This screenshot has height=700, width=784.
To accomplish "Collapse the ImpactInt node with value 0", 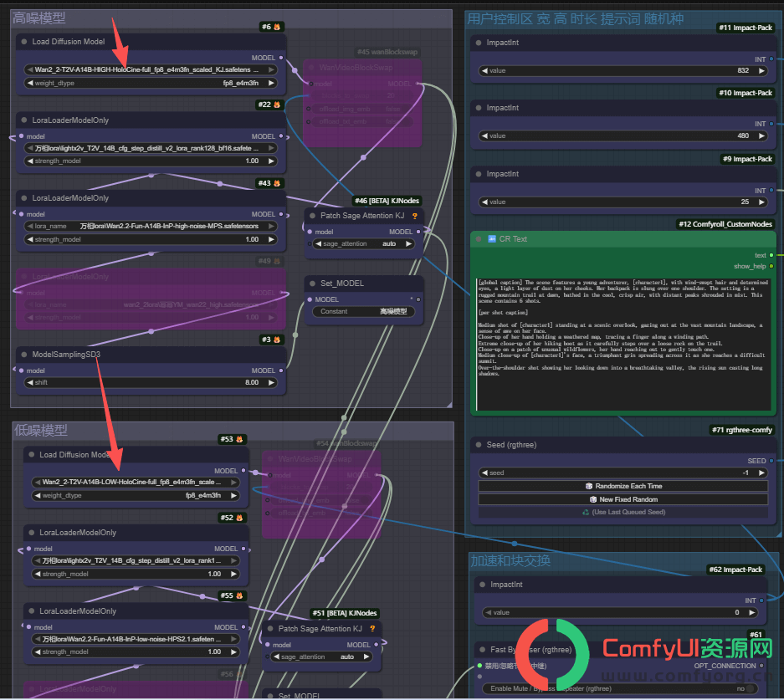I will (x=483, y=585).
